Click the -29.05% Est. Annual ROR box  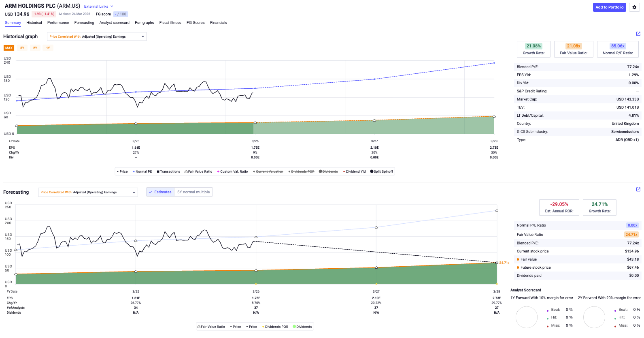[559, 207]
